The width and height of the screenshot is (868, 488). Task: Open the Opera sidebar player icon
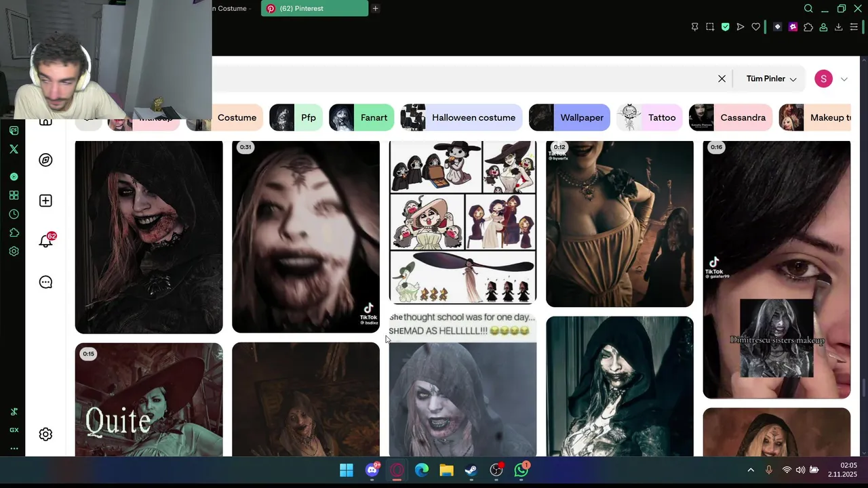click(x=14, y=177)
